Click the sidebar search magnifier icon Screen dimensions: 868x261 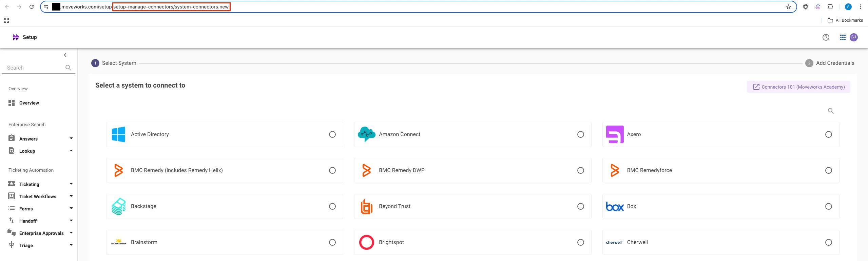pos(68,68)
